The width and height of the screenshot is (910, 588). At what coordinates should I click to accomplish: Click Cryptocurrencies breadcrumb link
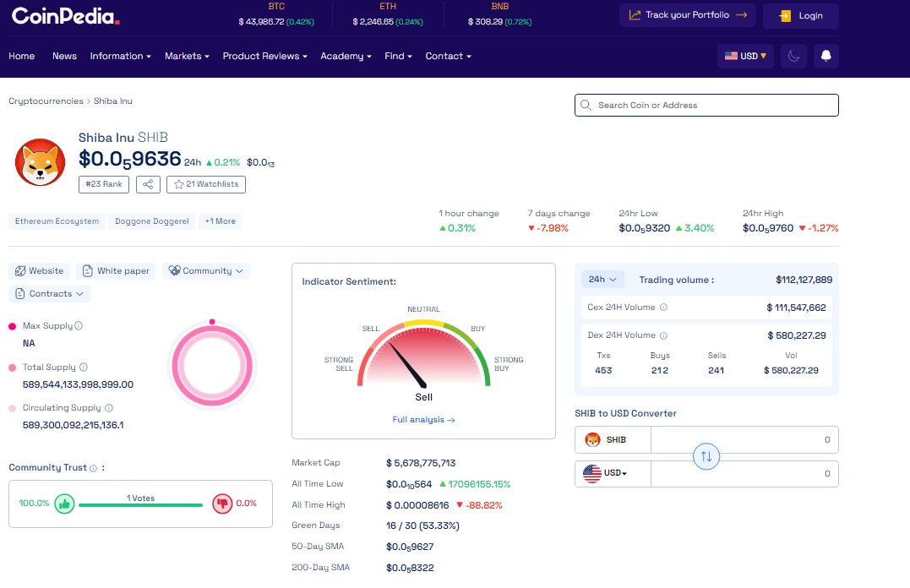(46, 101)
